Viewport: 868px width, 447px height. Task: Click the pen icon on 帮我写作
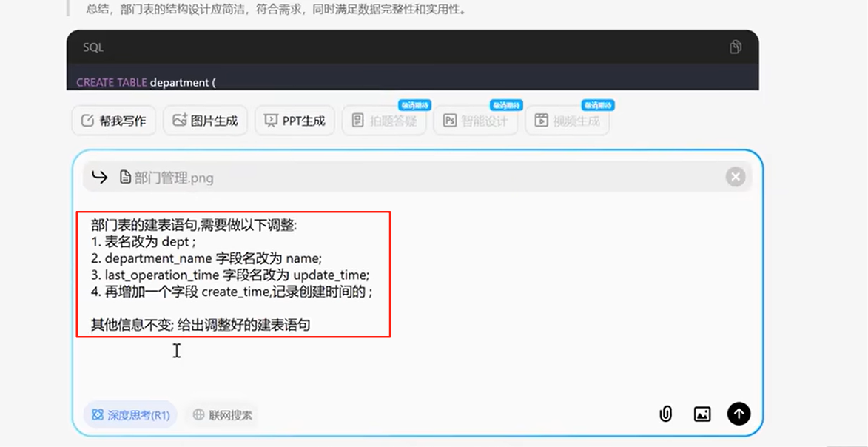point(87,121)
